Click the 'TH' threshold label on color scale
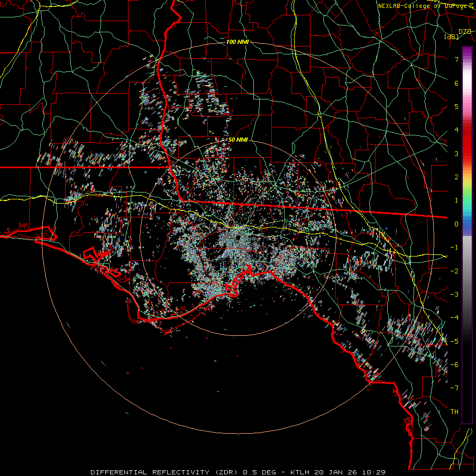This screenshot has height=476, width=476. 454,412
